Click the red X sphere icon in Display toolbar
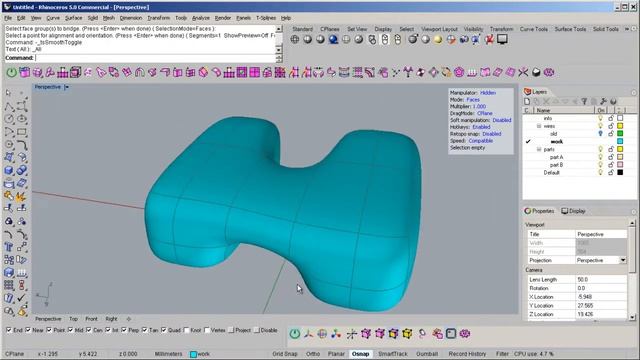Screen dimensions: 640x360 click(489, 40)
